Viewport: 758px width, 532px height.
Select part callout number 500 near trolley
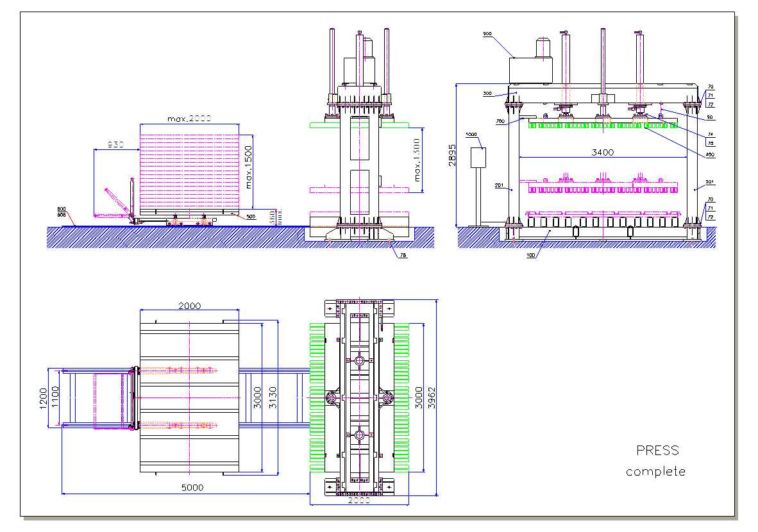(251, 217)
